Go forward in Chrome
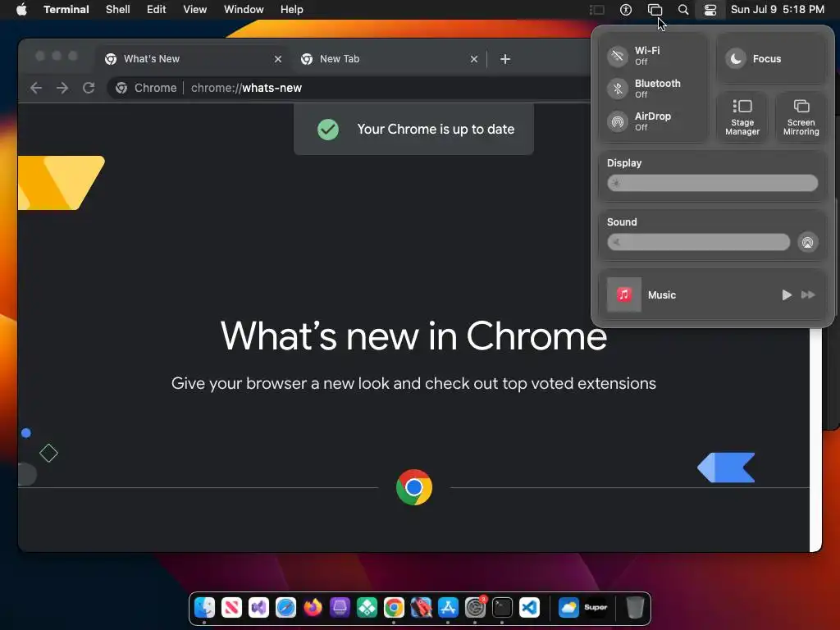The height and width of the screenshot is (630, 840). pyautogui.click(x=62, y=88)
